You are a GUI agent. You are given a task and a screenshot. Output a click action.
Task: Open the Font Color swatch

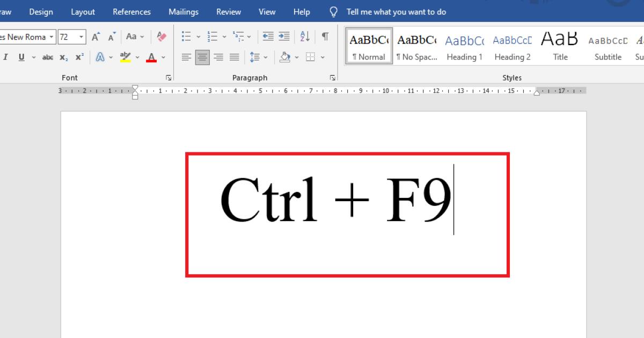[x=151, y=57]
